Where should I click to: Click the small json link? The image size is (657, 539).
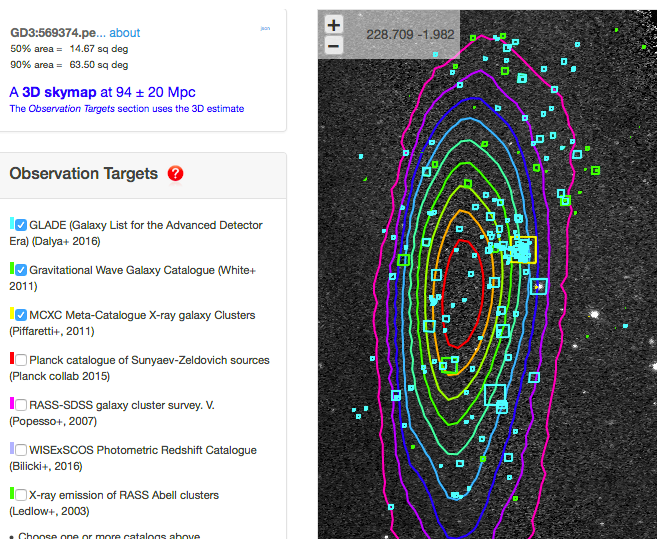click(x=265, y=29)
